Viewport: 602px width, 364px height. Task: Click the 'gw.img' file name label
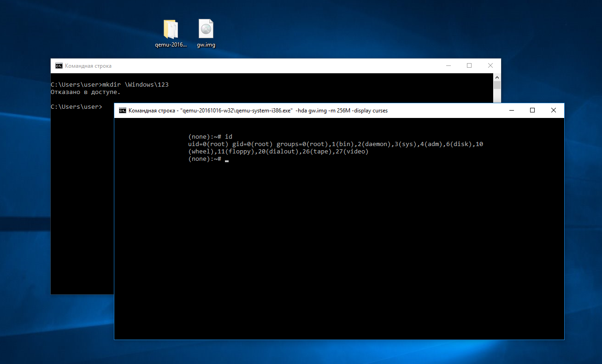pos(206,45)
